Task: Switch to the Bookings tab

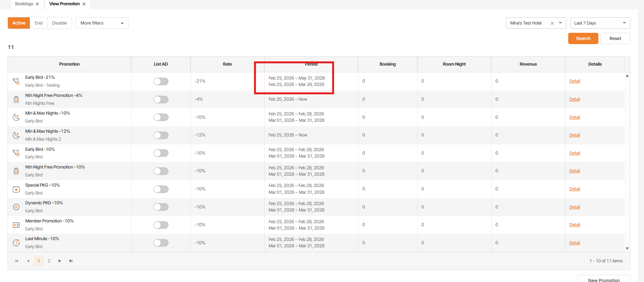Action: (x=24, y=4)
